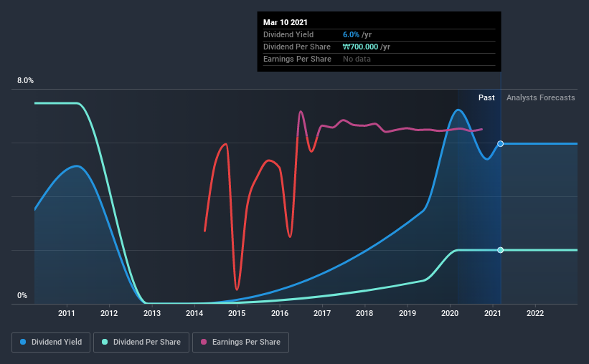589x364 pixels.
Task: Click the 2016 x-axis label
Action: coord(280,313)
